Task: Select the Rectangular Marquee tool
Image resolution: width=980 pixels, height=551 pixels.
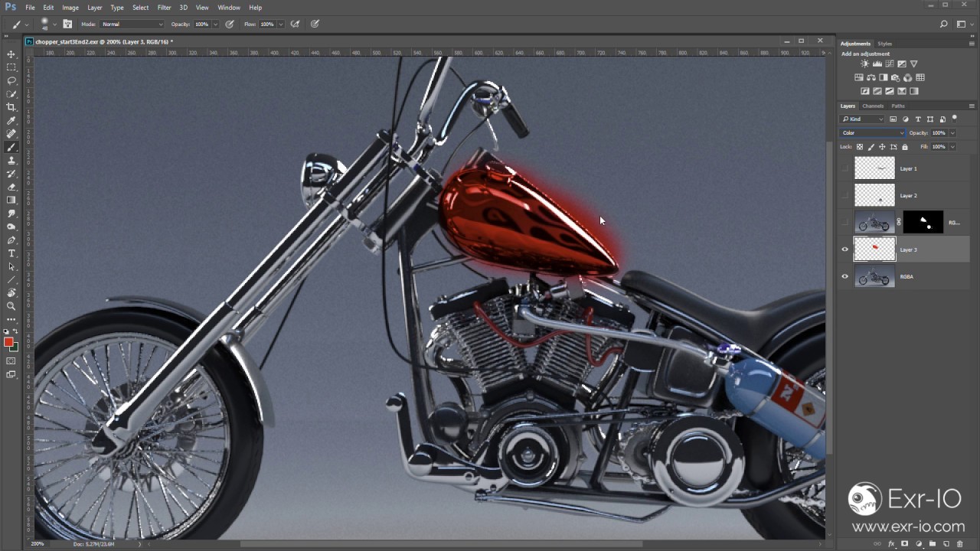Action: 11,67
